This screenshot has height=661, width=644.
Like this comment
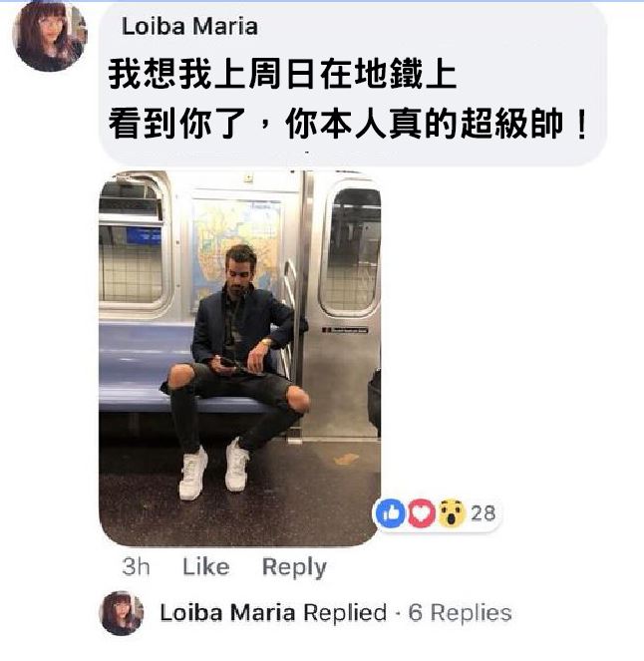[206, 566]
